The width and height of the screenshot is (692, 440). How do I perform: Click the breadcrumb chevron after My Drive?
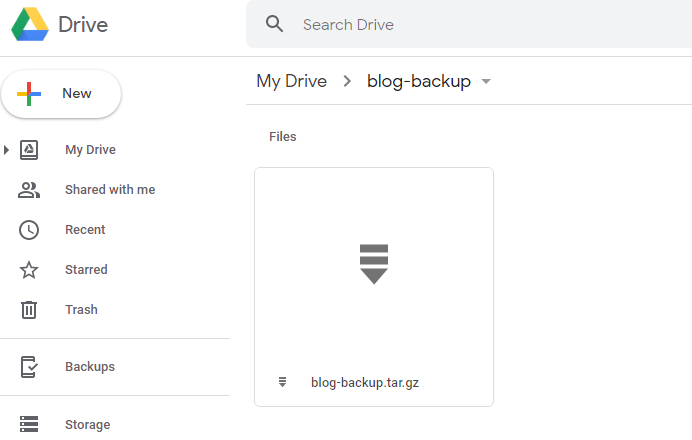click(x=347, y=81)
